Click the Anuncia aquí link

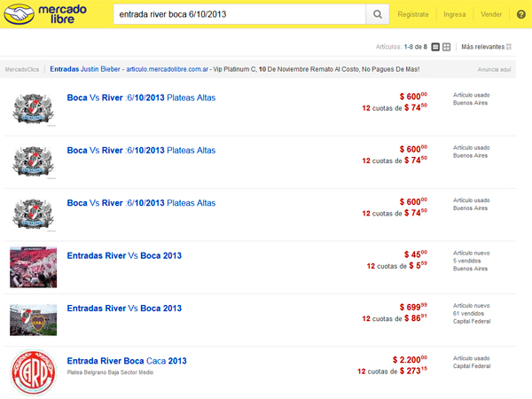[x=494, y=68]
